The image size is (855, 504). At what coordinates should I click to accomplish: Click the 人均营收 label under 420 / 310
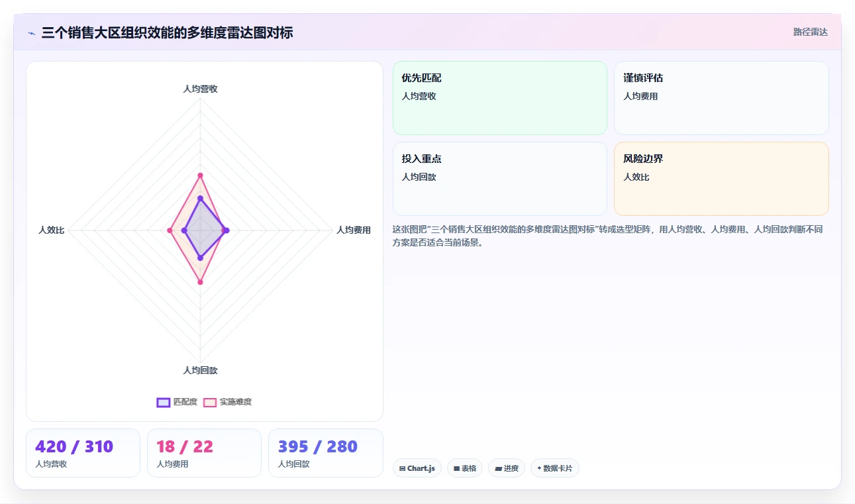click(51, 464)
